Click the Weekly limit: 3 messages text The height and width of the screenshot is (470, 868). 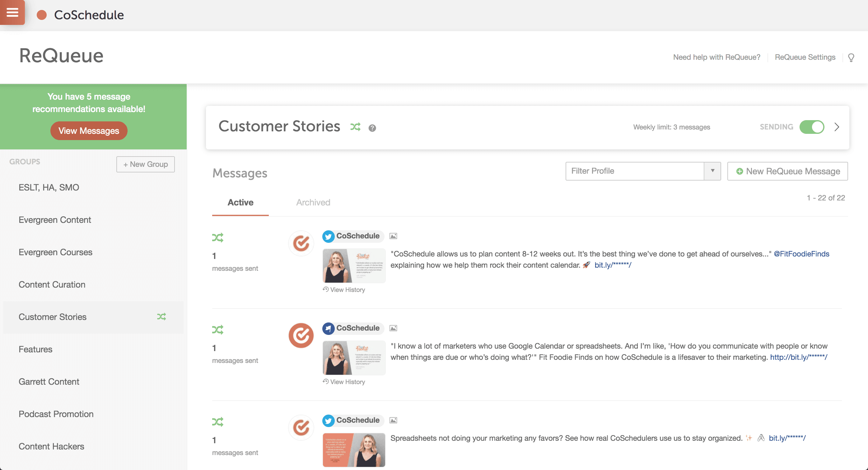672,127
